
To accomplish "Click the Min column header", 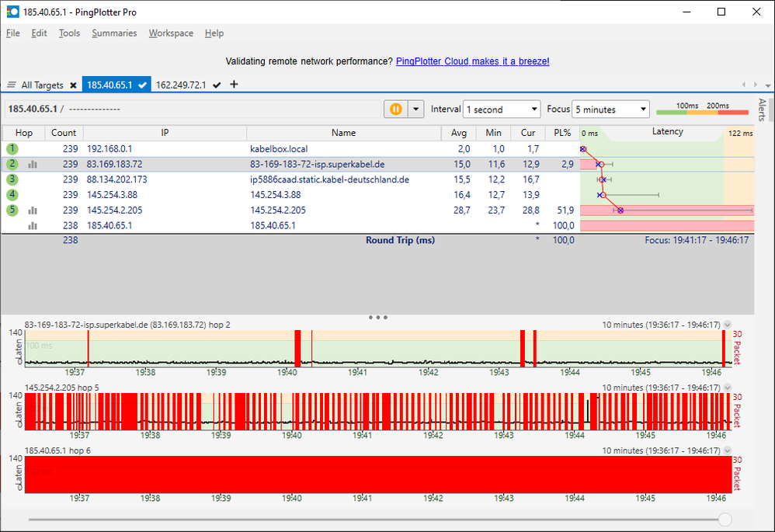I will 493,133.
